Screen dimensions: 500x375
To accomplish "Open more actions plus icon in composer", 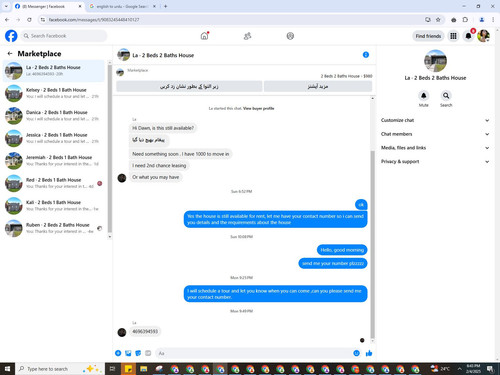I will (x=118, y=353).
